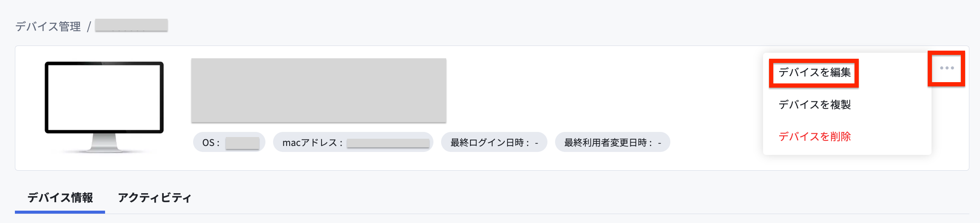Click the 最終ログイン日時 chip
Image resolution: width=980 pixels, height=223 pixels.
click(494, 142)
